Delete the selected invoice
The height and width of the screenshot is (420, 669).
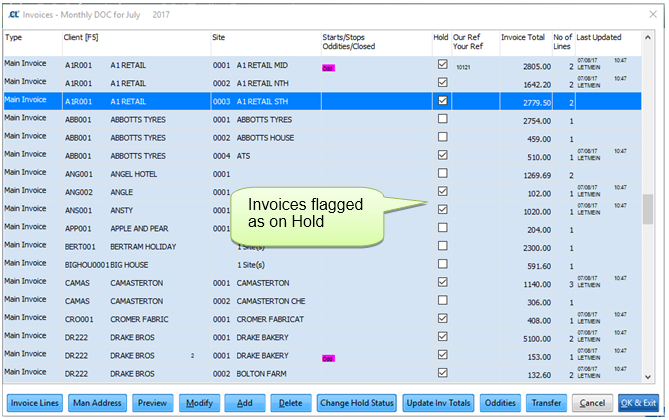pos(291,402)
